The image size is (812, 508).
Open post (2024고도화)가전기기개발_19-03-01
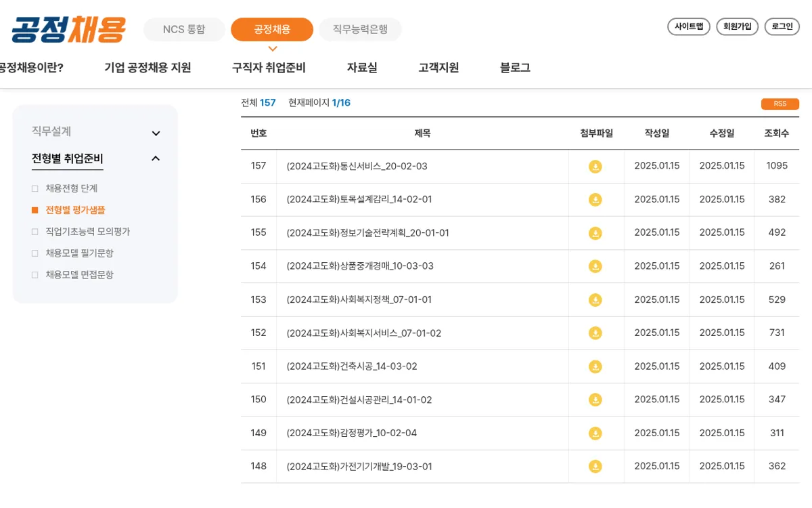[359, 467]
